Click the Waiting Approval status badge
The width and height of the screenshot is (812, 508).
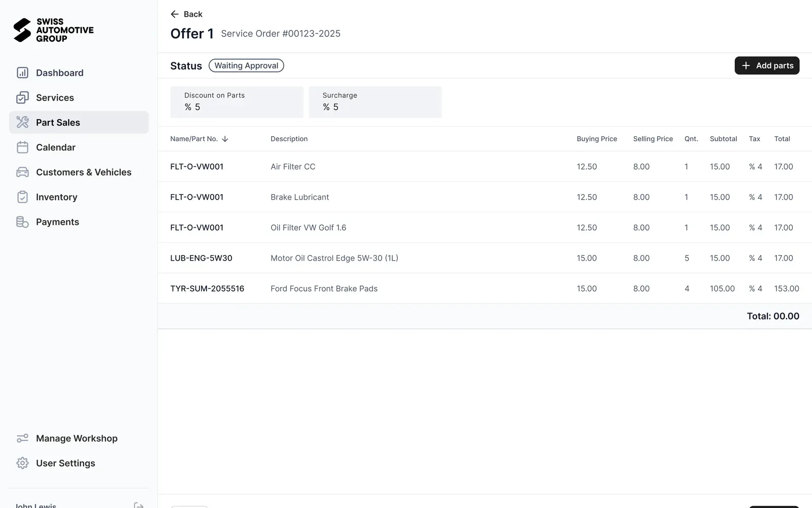click(246, 66)
